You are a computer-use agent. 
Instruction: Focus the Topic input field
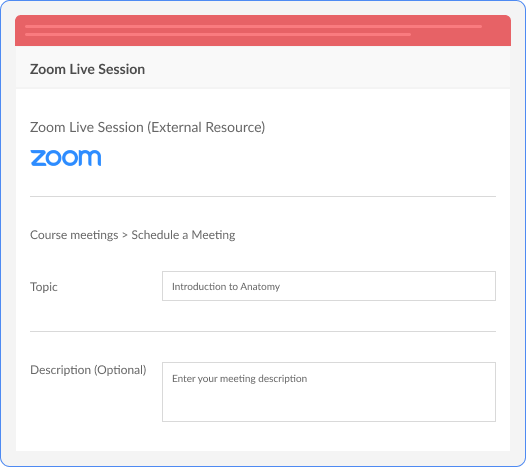click(x=329, y=286)
